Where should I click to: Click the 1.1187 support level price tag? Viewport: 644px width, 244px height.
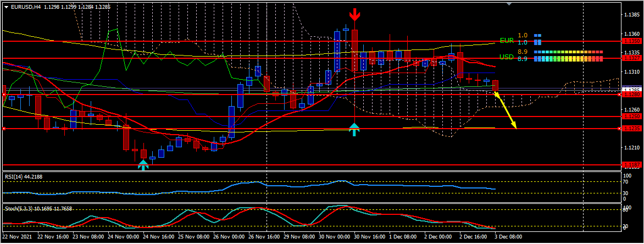(x=632, y=164)
